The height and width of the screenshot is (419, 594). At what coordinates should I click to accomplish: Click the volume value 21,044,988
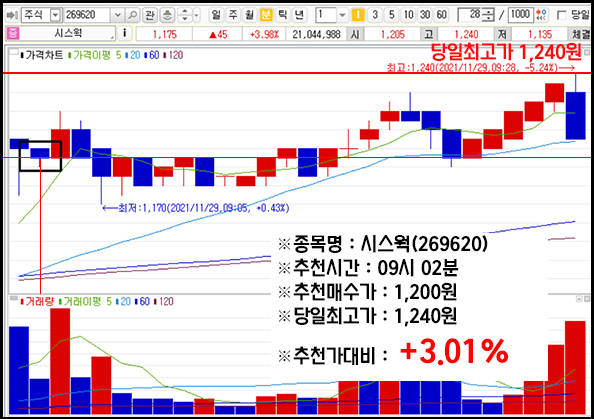(317, 34)
